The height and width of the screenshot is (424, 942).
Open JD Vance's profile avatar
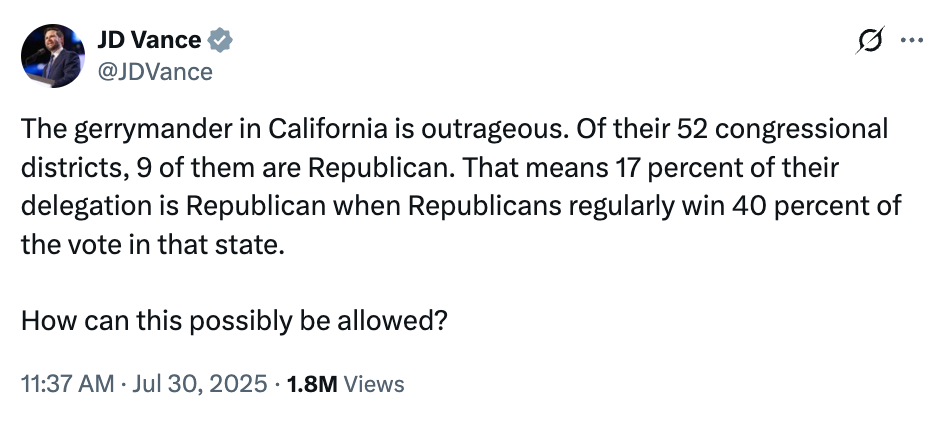[52, 56]
